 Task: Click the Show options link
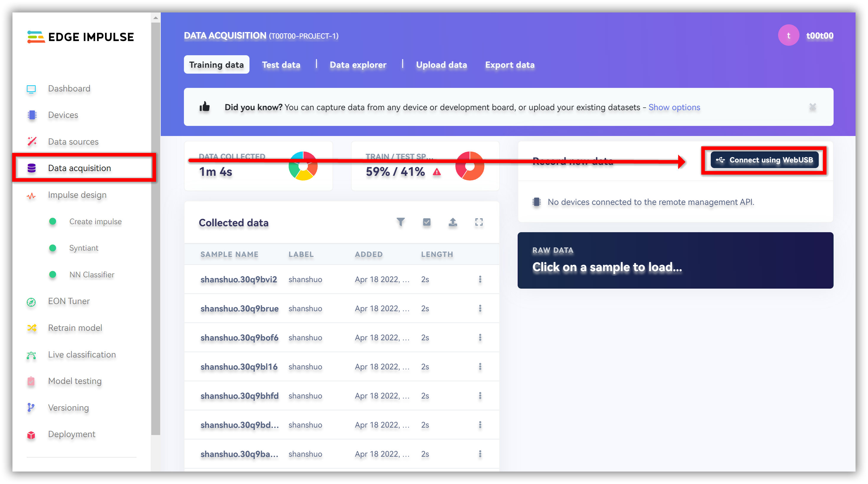(674, 107)
